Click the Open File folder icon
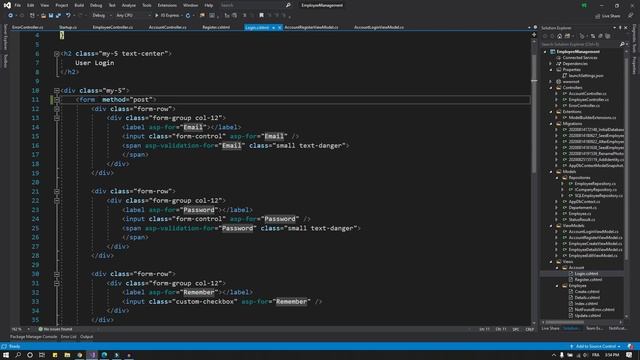The height and width of the screenshot is (360, 640). (x=43, y=16)
